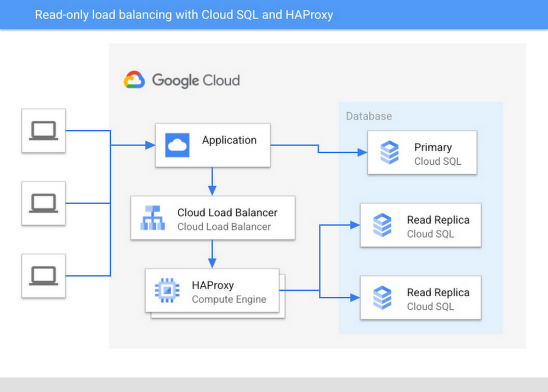The height and width of the screenshot is (392, 548).
Task: Select the upper Read Replica label
Action: [x=438, y=220]
